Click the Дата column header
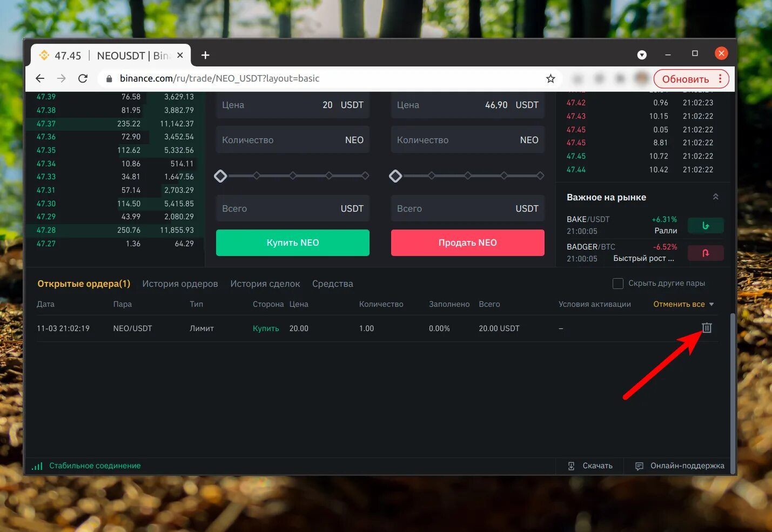 coord(45,304)
